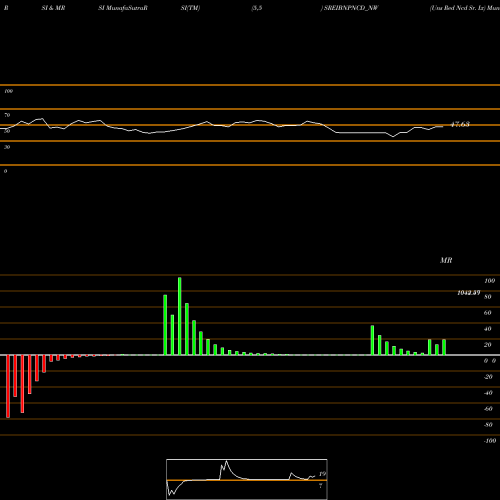
Task: Click the MR axis -60 label
Action: 488,409
